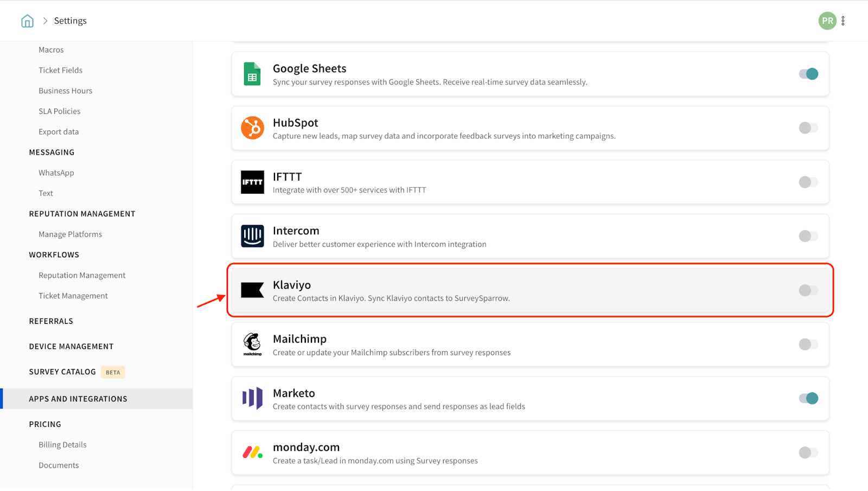Open Survey Catalog beta section
This screenshot has height=491, width=868.
click(x=62, y=372)
